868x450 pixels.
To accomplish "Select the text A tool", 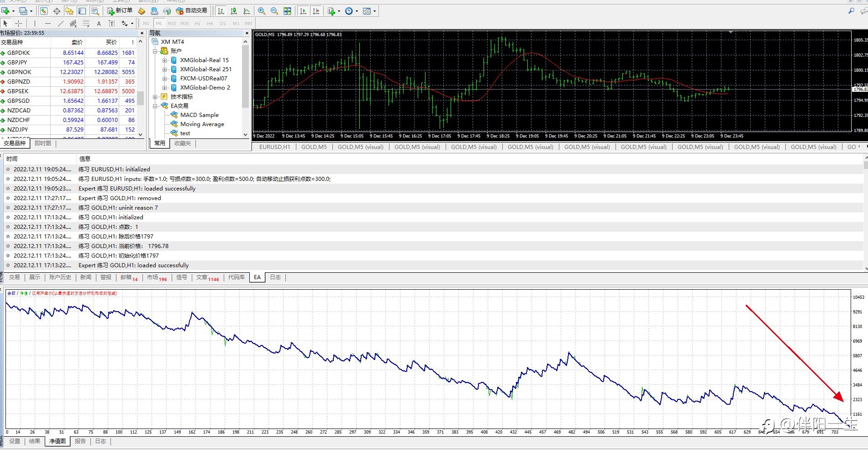I will point(99,23).
